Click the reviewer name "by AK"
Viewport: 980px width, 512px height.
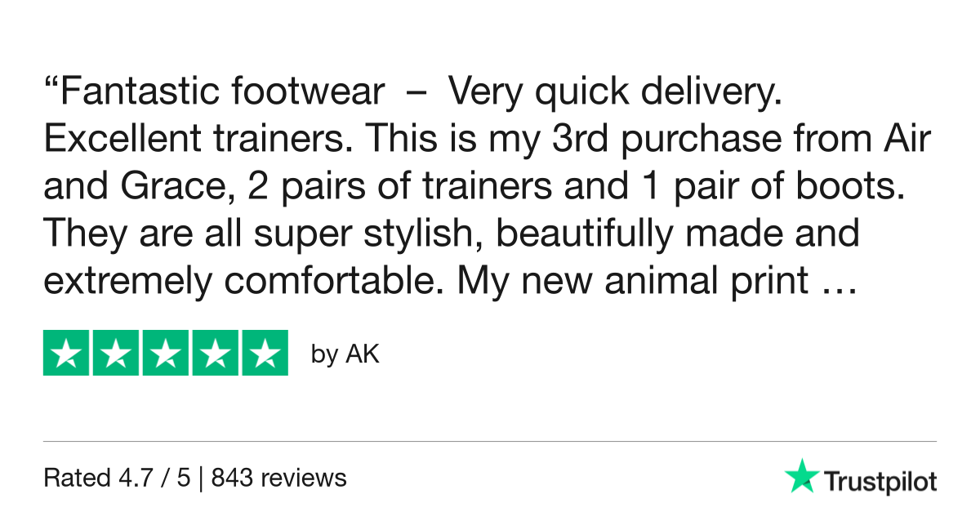click(345, 355)
